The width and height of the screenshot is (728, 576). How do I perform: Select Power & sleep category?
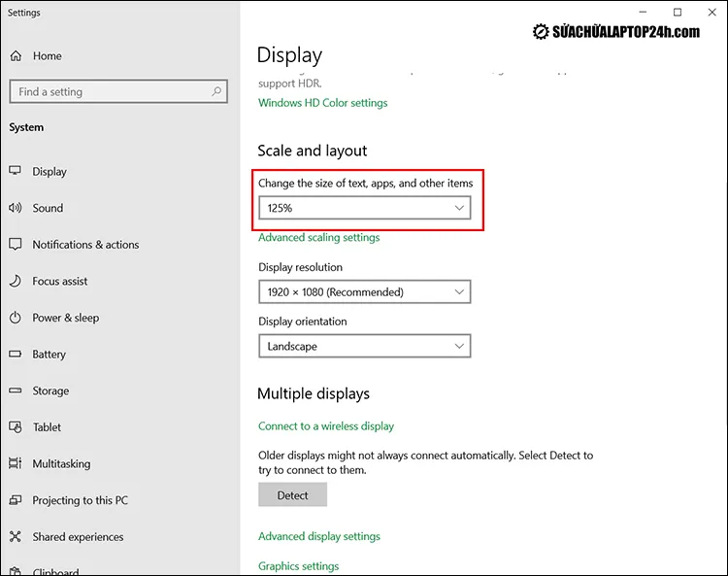click(x=65, y=319)
